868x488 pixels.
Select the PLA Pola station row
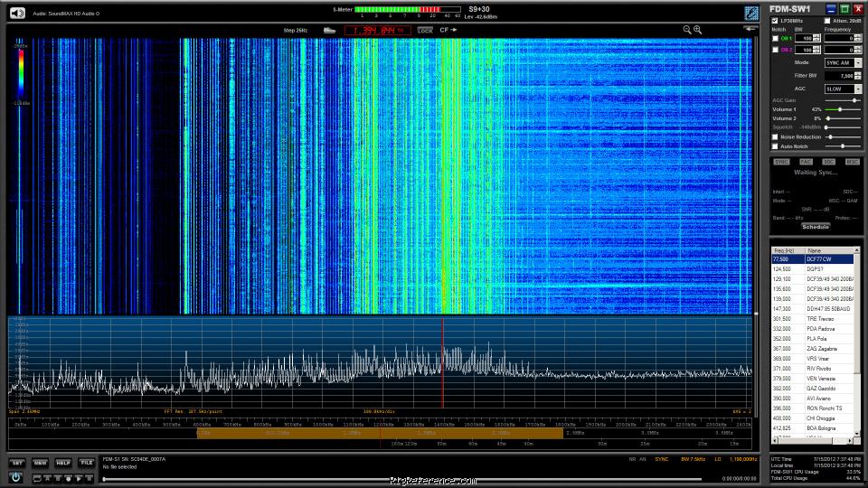pos(813,339)
